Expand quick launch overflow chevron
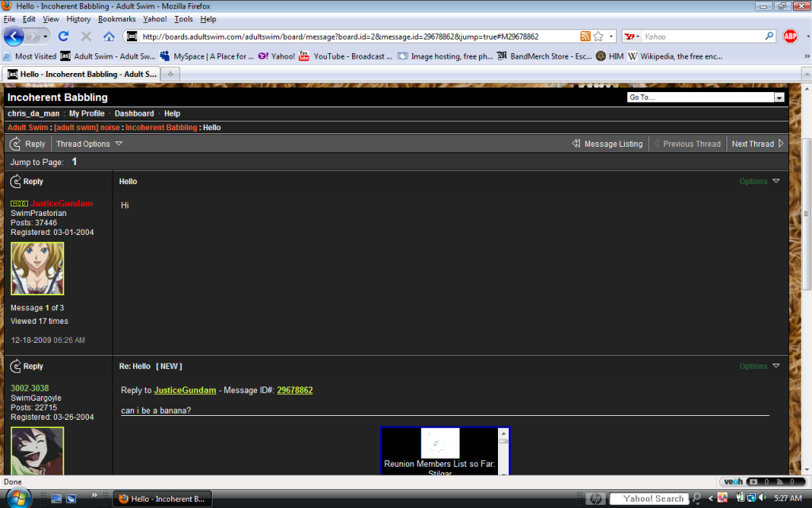812x508 pixels. [x=94, y=495]
